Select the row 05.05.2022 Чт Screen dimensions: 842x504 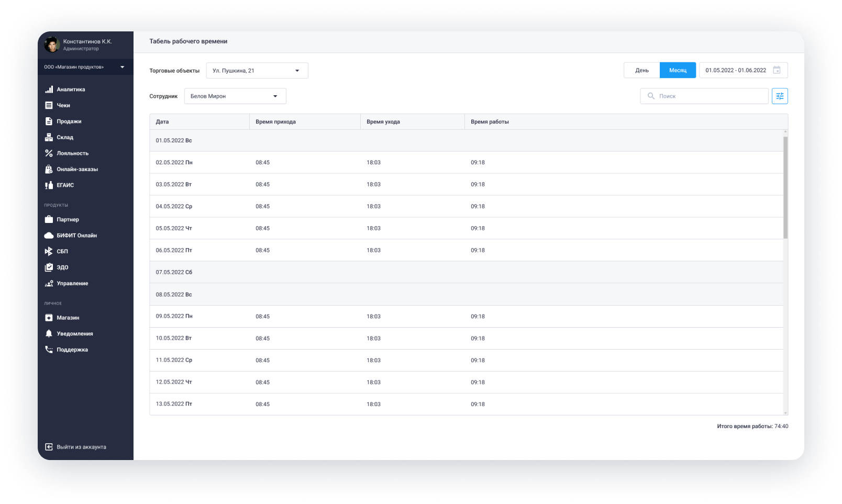pos(466,228)
